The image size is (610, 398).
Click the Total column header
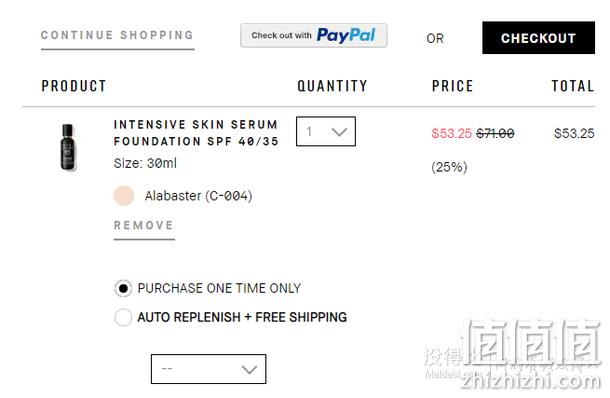click(573, 86)
